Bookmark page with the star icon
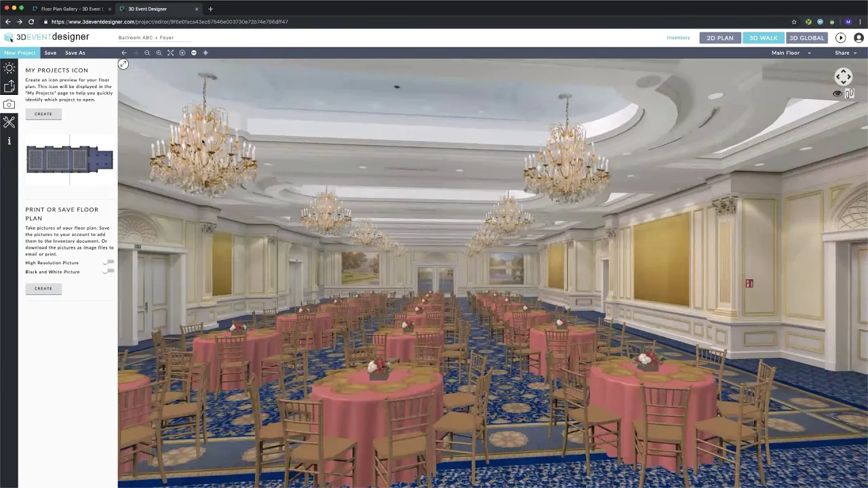Viewport: 868px width, 488px height. [x=794, y=22]
